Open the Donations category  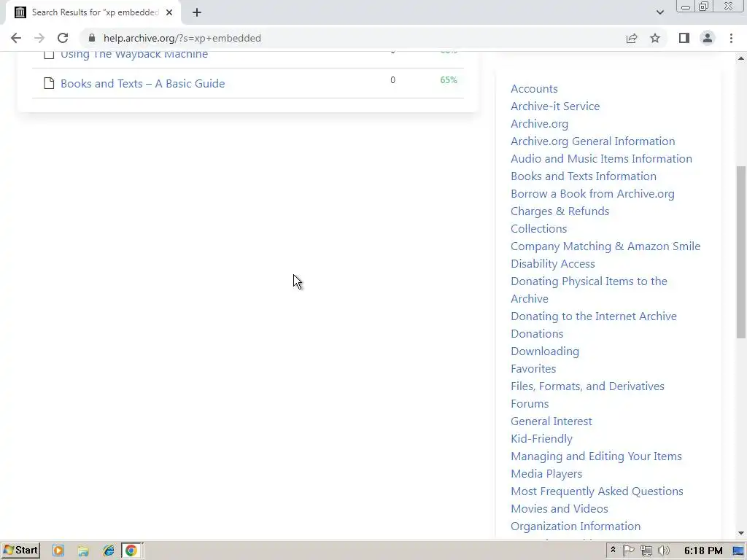(x=537, y=334)
